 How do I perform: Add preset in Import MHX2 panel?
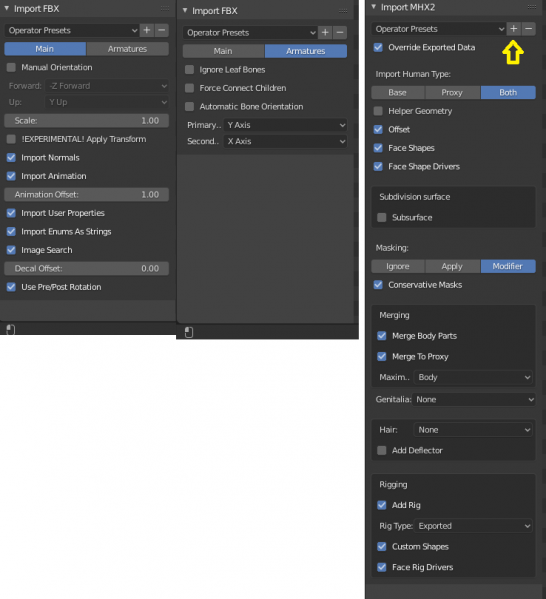(514, 29)
